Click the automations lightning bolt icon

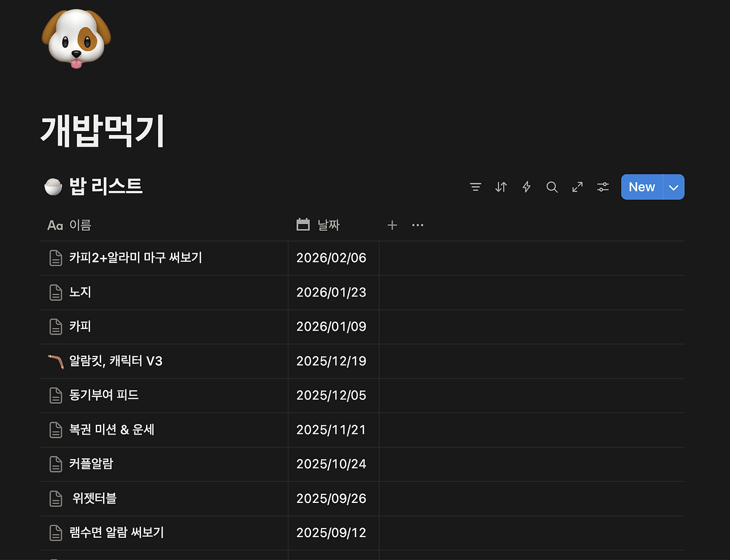(x=526, y=186)
